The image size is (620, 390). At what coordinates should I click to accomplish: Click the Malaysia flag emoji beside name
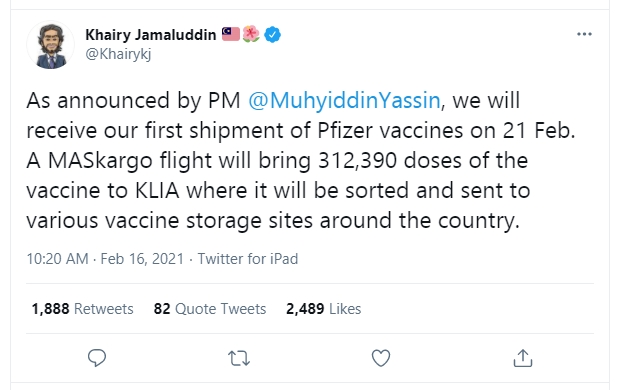[x=231, y=34]
